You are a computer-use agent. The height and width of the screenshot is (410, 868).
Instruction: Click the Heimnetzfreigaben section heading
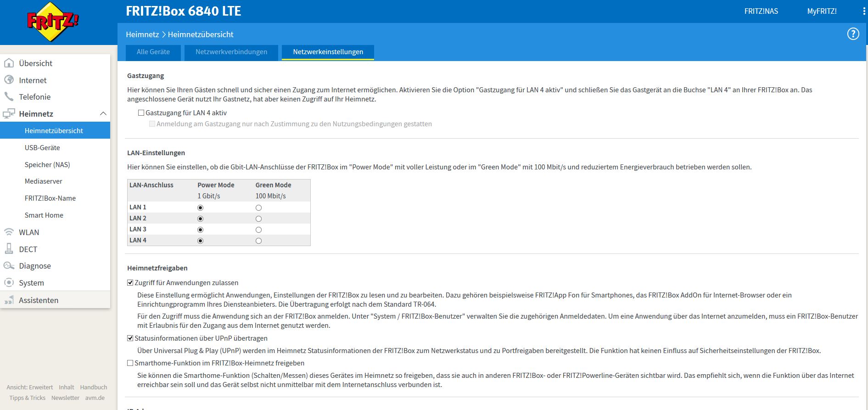[157, 268]
